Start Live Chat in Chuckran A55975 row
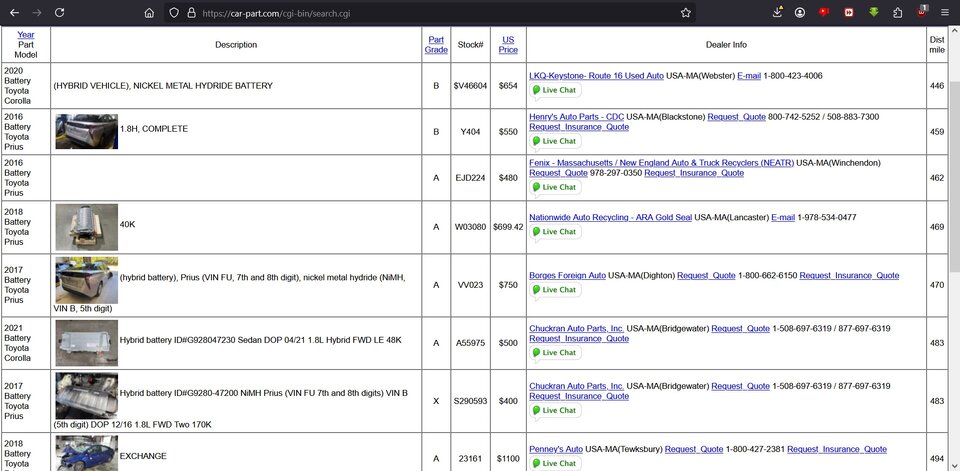This screenshot has width=960, height=471. tap(555, 353)
